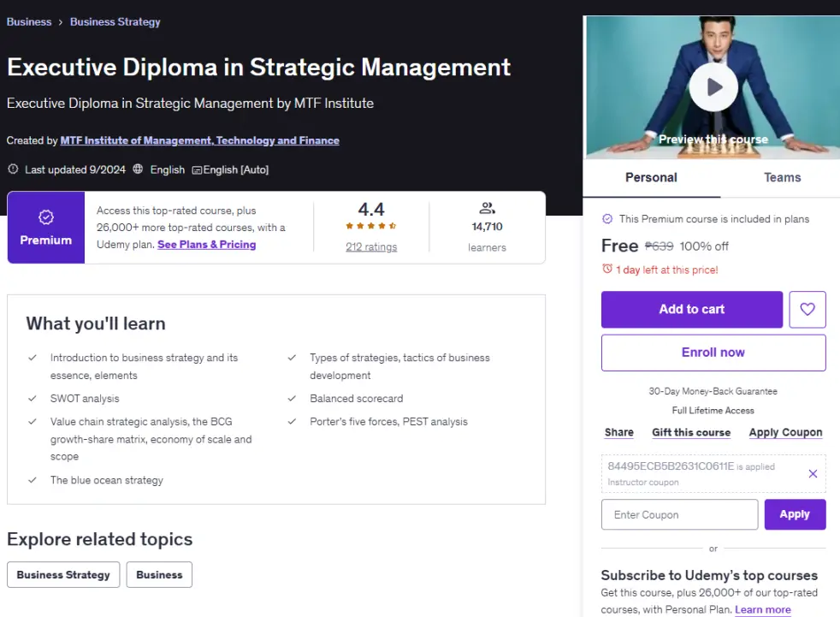Click the Share link
This screenshot has height=617, width=840.
(x=618, y=432)
